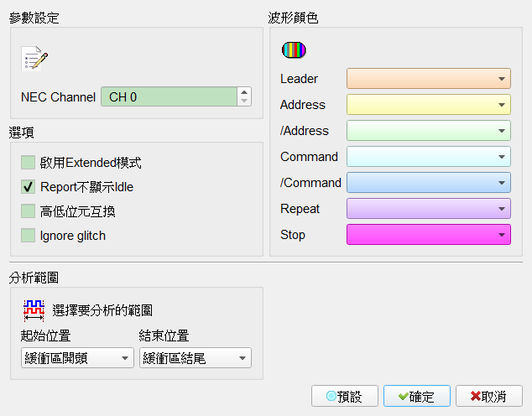Open the /Address color dropdown

429,131
